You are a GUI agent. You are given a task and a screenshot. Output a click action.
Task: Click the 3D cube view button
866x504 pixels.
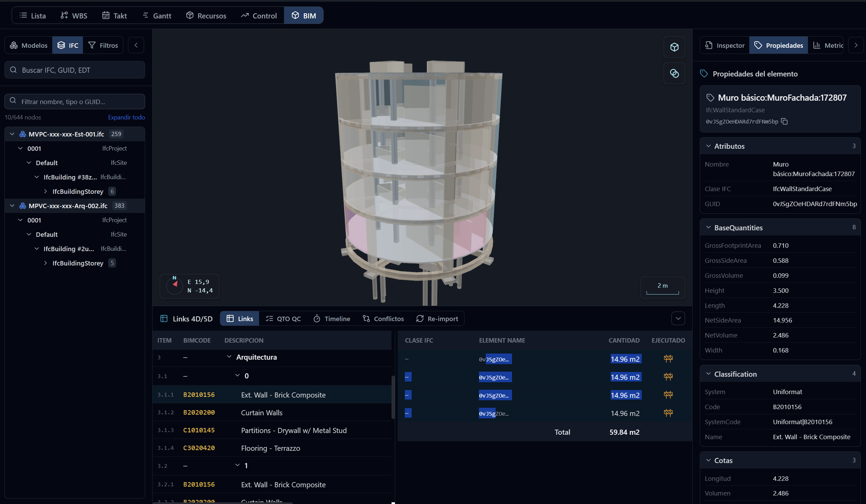(674, 47)
